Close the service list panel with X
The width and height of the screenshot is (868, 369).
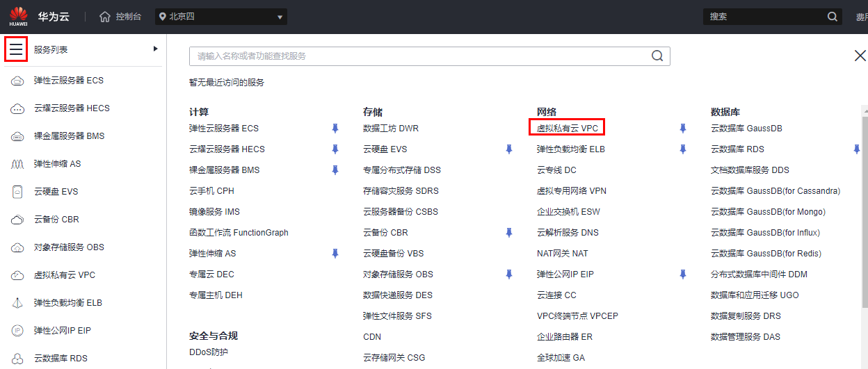tap(860, 56)
